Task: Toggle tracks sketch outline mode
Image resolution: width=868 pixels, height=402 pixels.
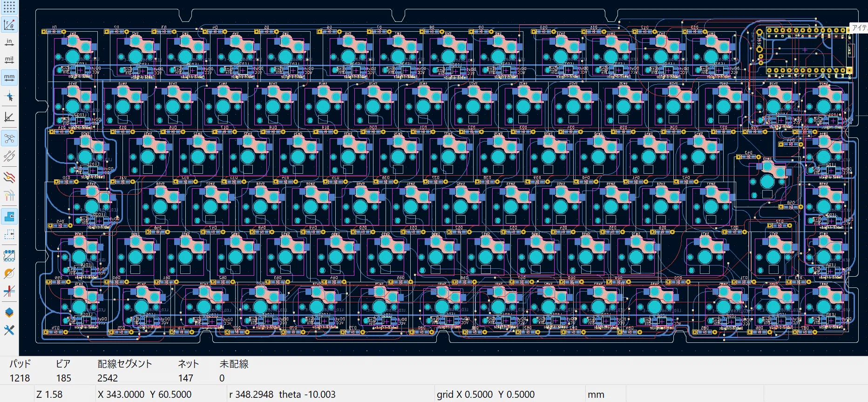Action: click(x=9, y=291)
